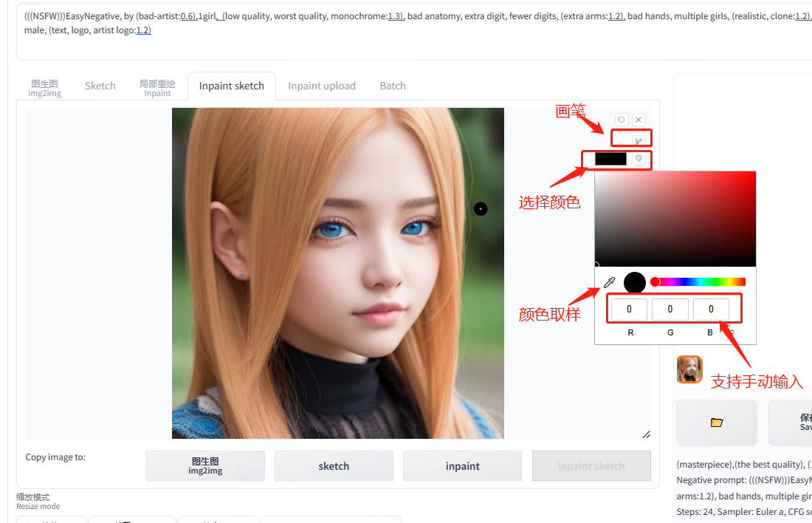Pick the eyedropper color sampler
812x523 pixels.
[x=609, y=282]
